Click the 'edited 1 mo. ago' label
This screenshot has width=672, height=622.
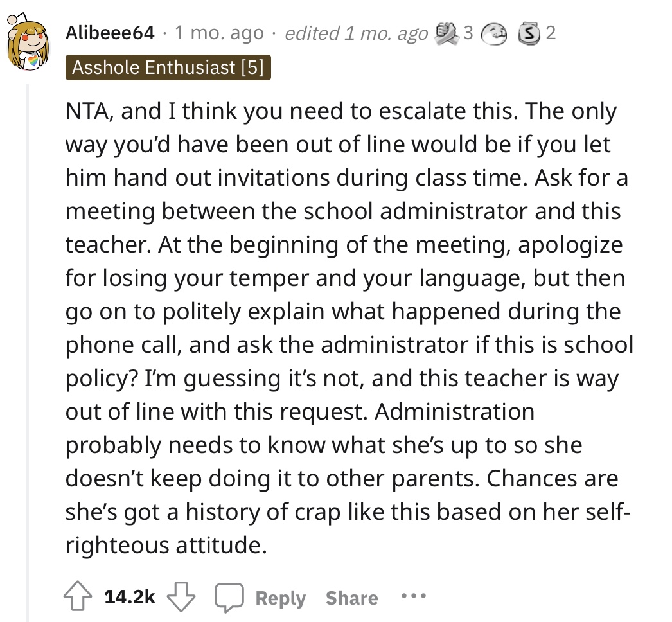pos(356,33)
